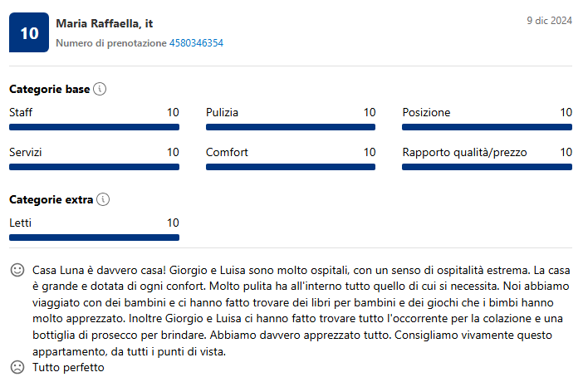Click the review date 9 dic 2024
This screenshot has height=382, width=588.
tap(549, 20)
